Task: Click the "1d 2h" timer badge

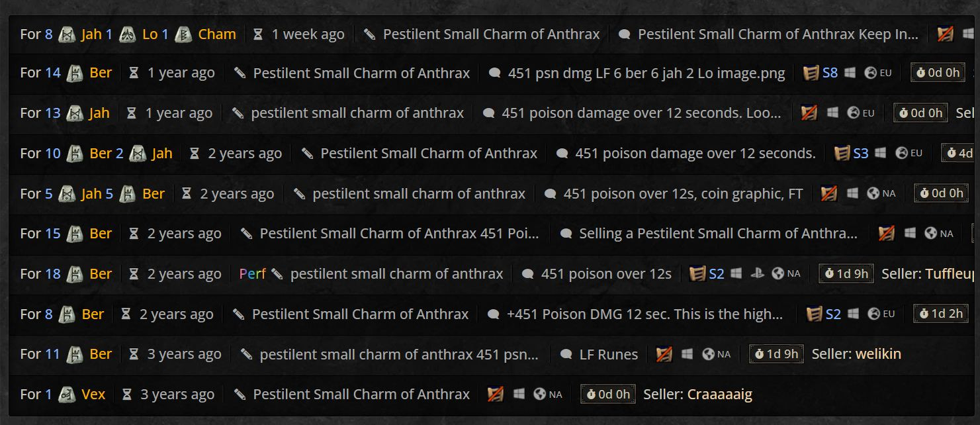Action: coord(940,314)
